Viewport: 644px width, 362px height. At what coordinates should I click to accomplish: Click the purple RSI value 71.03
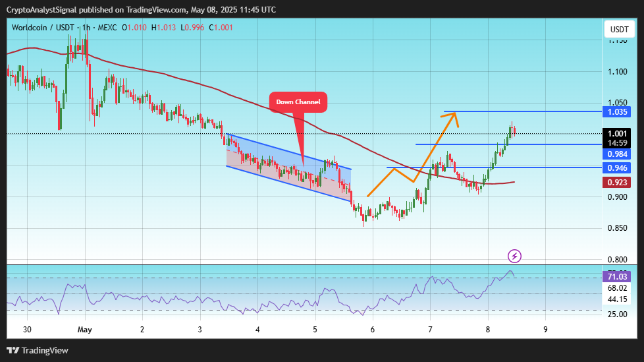[x=616, y=277]
